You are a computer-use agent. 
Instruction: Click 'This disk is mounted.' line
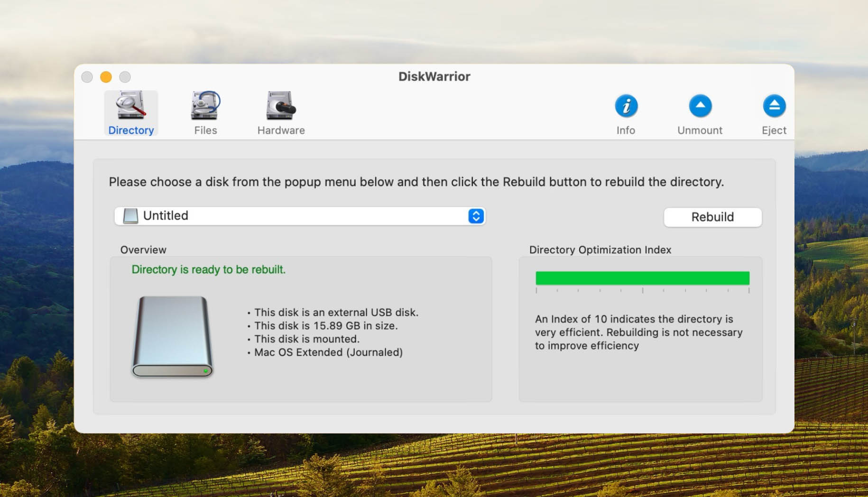pos(306,339)
